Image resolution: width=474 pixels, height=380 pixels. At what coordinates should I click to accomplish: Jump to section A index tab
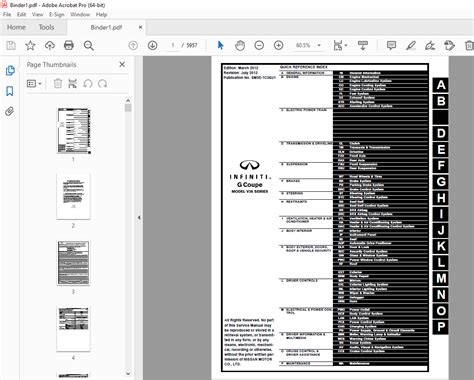tap(441, 85)
